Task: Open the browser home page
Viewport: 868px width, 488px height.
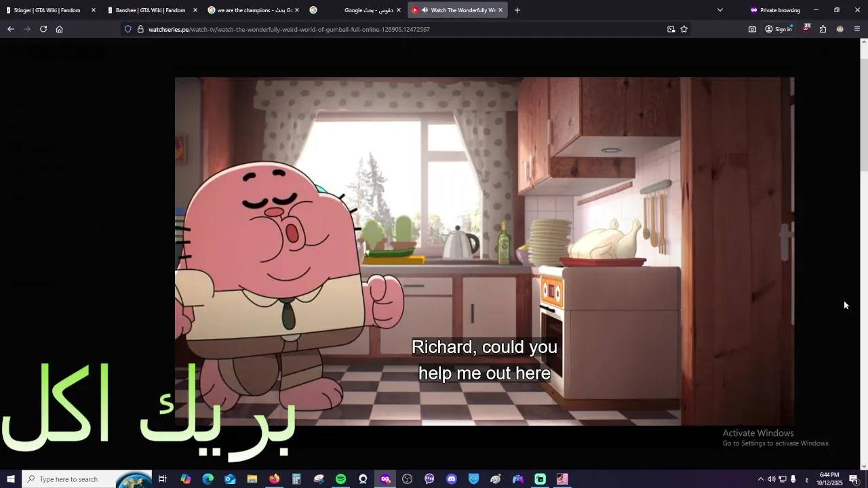Action: click(60, 29)
